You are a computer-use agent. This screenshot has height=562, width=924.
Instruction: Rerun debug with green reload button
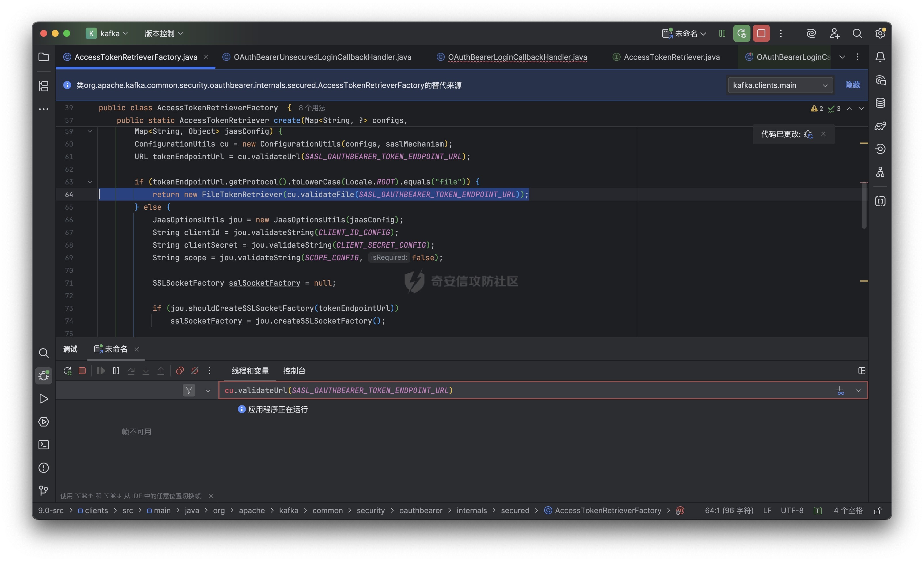click(x=741, y=33)
